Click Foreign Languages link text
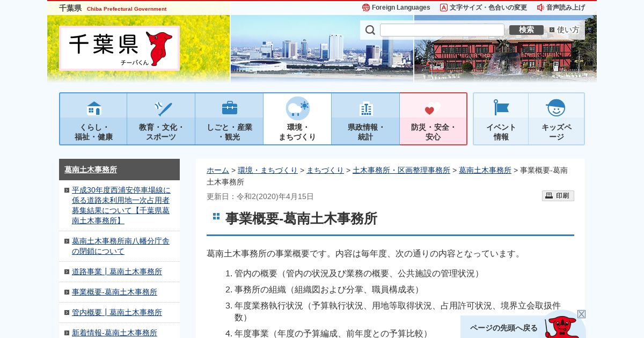Image resolution: width=644 pixels, height=338 pixels. pos(401,8)
